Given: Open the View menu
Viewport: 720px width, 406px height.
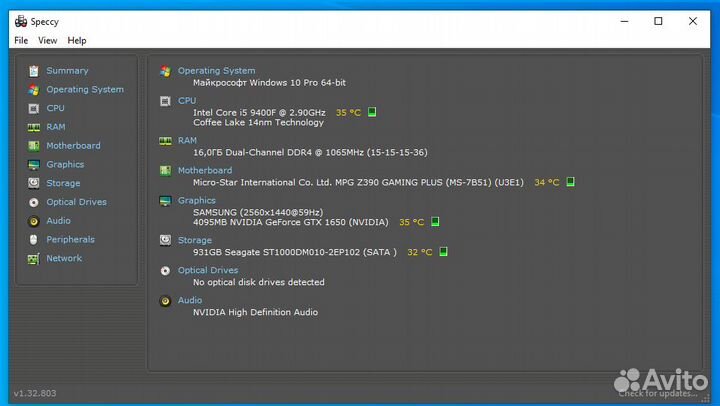Looking at the screenshot, I should click(x=48, y=40).
